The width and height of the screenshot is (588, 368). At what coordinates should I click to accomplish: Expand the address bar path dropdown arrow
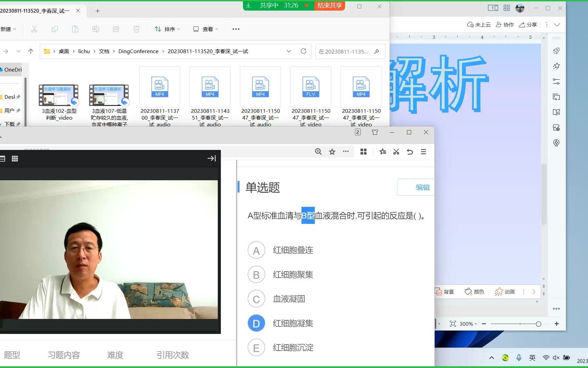click(289, 51)
